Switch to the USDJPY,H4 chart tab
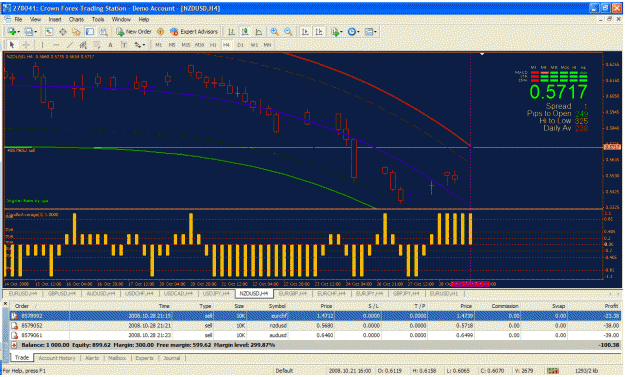The width and height of the screenshot is (625, 377). click(217, 294)
